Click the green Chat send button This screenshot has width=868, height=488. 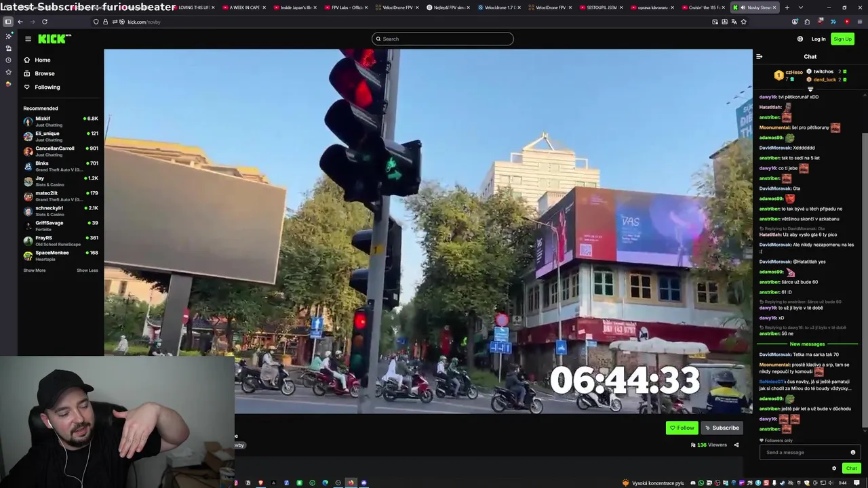[851, 468]
